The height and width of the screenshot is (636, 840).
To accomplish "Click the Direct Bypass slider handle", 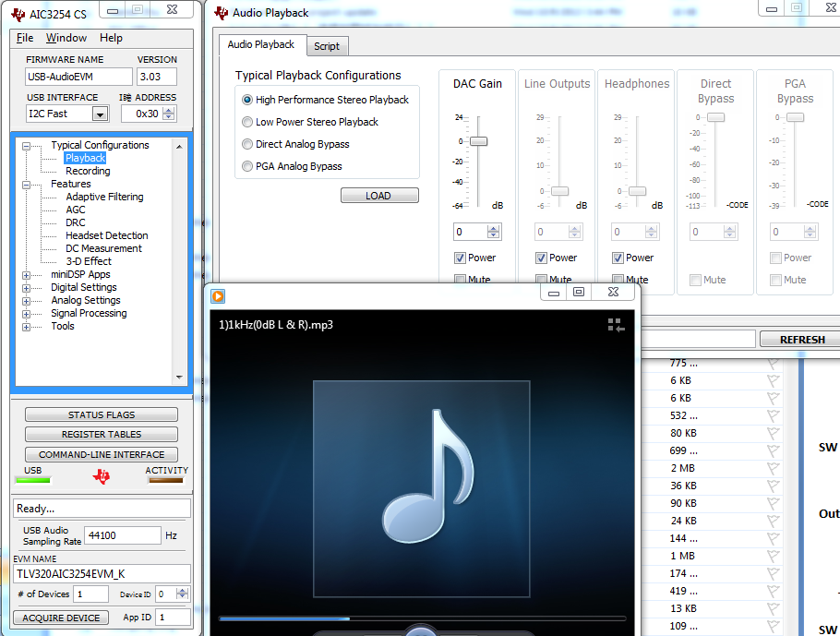I will (715, 117).
